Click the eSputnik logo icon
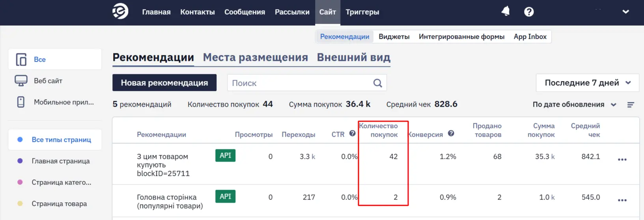The width and height of the screenshot is (644, 220). (120, 11)
